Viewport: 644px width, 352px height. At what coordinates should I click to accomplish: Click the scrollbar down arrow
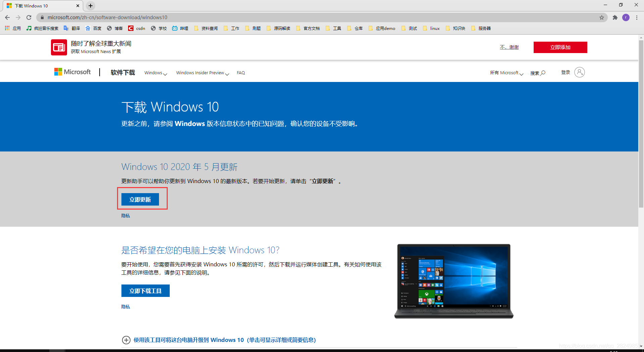641,346
